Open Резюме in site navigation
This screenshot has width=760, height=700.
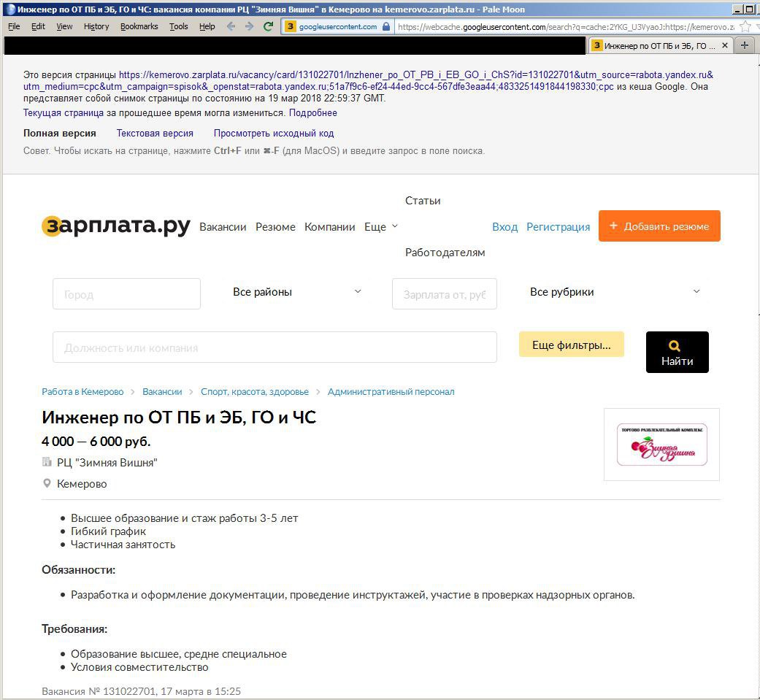pos(275,227)
